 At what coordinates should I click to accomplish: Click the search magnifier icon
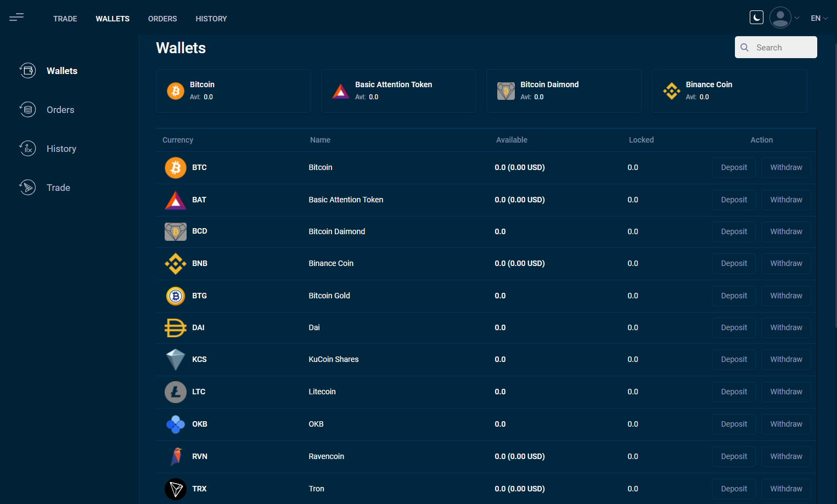click(745, 47)
